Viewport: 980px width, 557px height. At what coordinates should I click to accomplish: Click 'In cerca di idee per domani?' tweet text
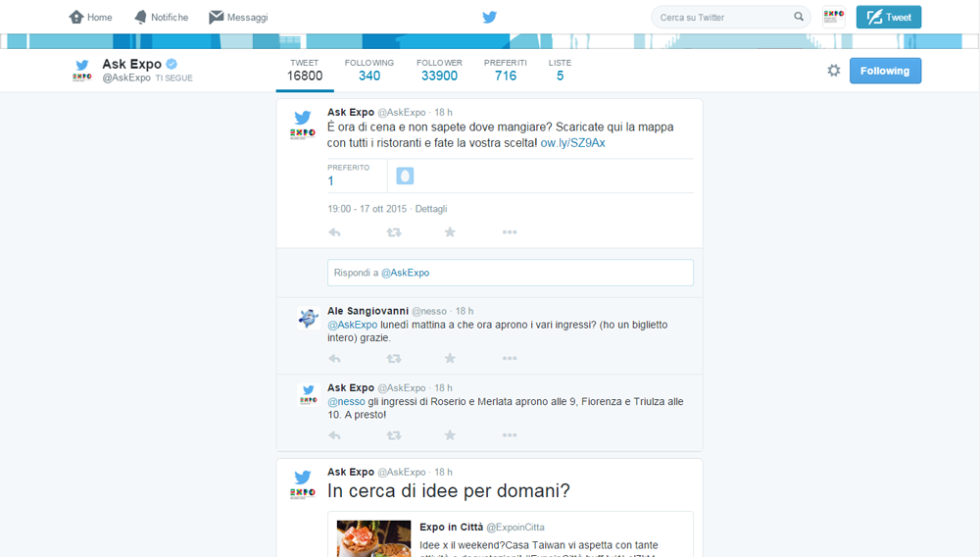tap(449, 490)
